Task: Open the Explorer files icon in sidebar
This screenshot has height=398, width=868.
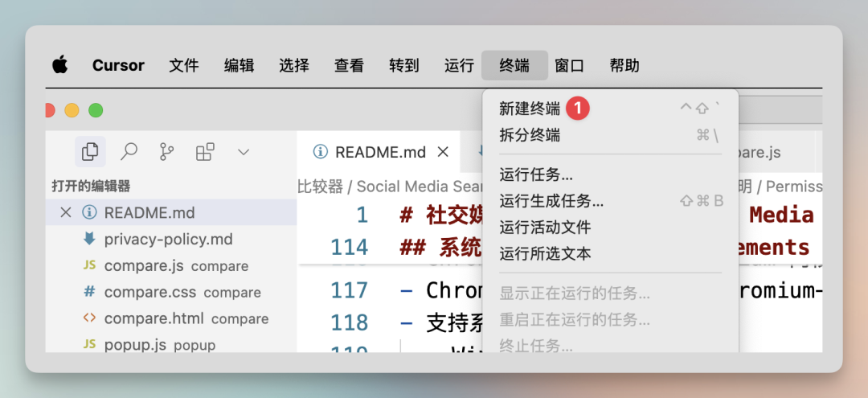Action: (90, 152)
